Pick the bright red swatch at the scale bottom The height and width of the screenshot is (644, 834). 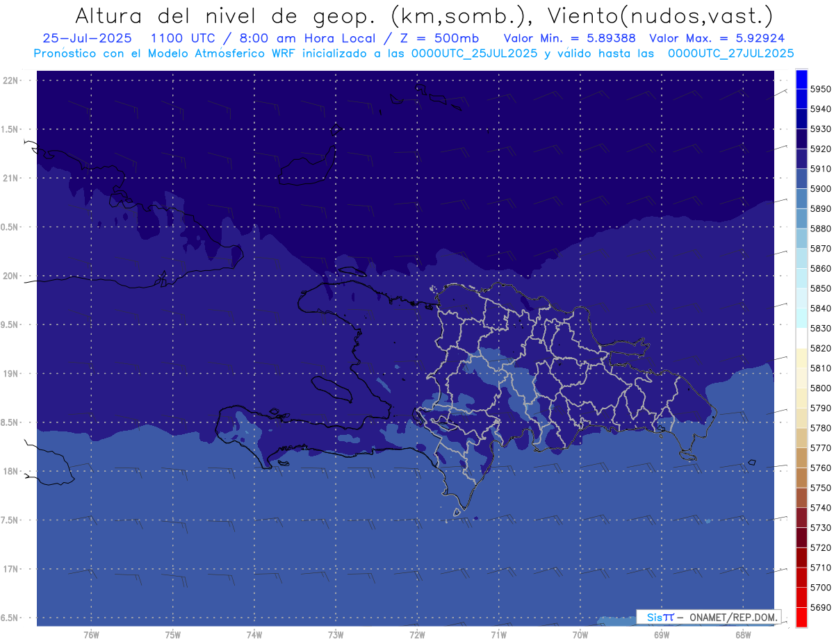(x=801, y=617)
